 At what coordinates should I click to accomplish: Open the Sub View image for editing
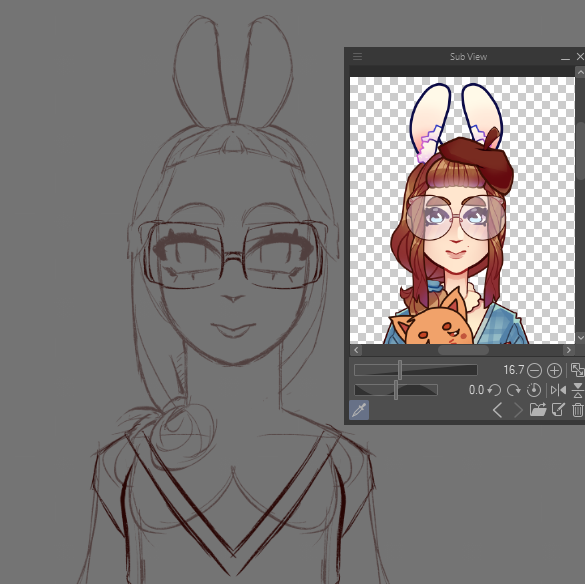[x=558, y=410]
